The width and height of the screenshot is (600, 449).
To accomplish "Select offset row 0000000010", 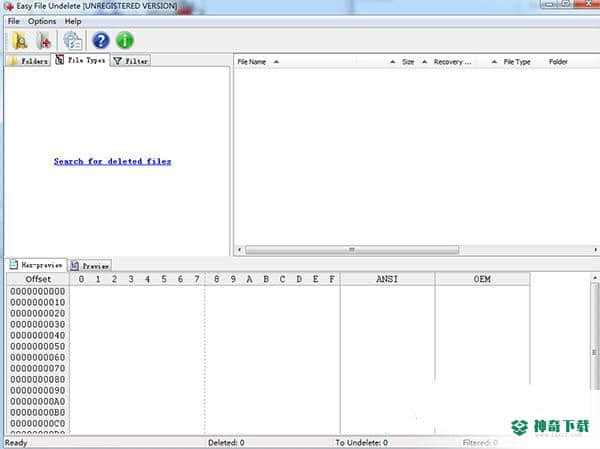I will (x=38, y=302).
